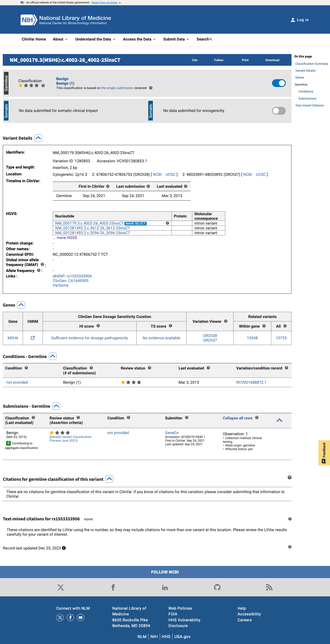
Task: Open Search in the navigation bar
Action: click(204, 39)
